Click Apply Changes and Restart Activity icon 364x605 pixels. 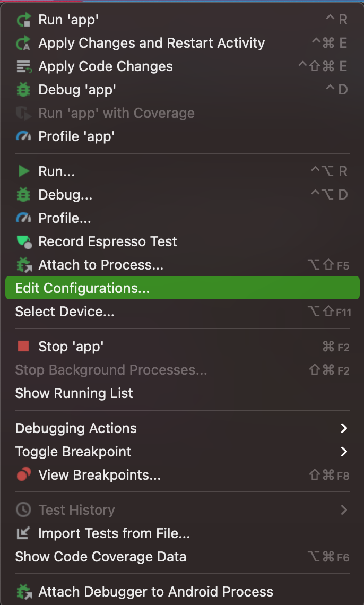tap(23, 44)
